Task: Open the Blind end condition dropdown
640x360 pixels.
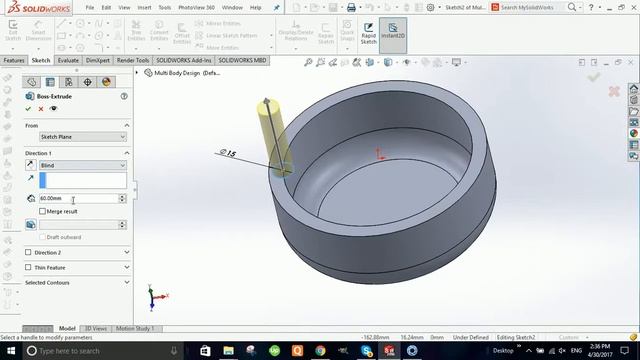Action: point(83,165)
